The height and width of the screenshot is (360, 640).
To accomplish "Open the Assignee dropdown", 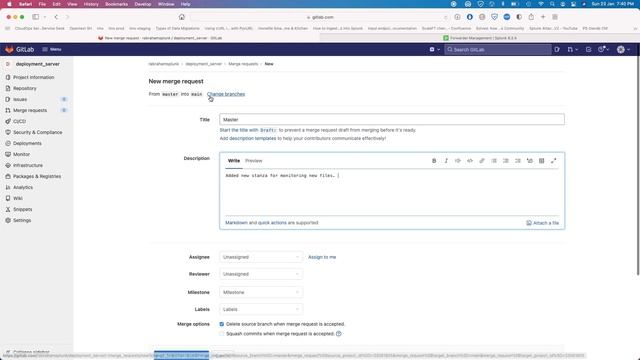I will pyautogui.click(x=261, y=257).
